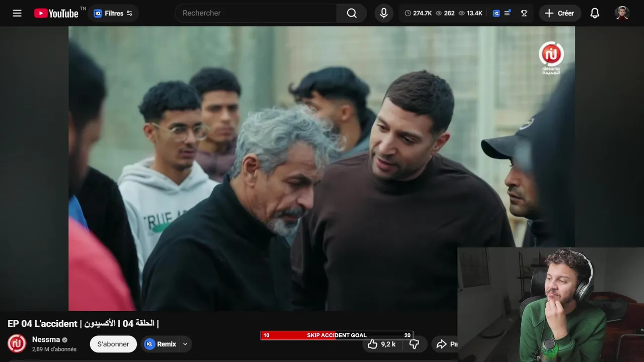This screenshot has height=362, width=644.
Task: Click the verified badge next to Nessma
Action: [x=64, y=340]
